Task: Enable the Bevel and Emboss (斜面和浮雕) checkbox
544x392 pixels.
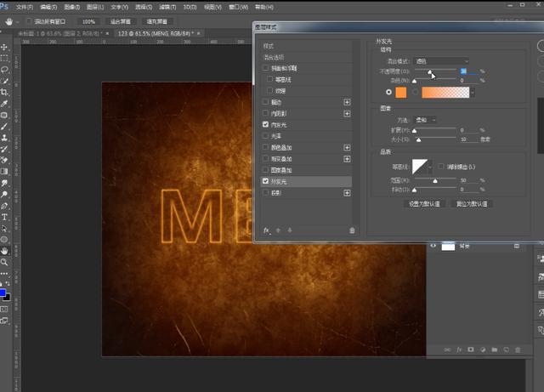Action: [266, 68]
